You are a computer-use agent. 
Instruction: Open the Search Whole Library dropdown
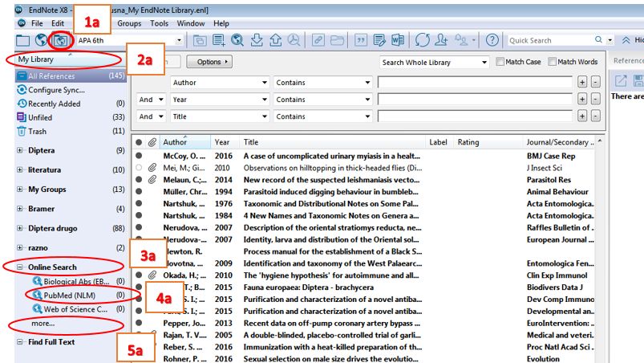pyautogui.click(x=484, y=63)
